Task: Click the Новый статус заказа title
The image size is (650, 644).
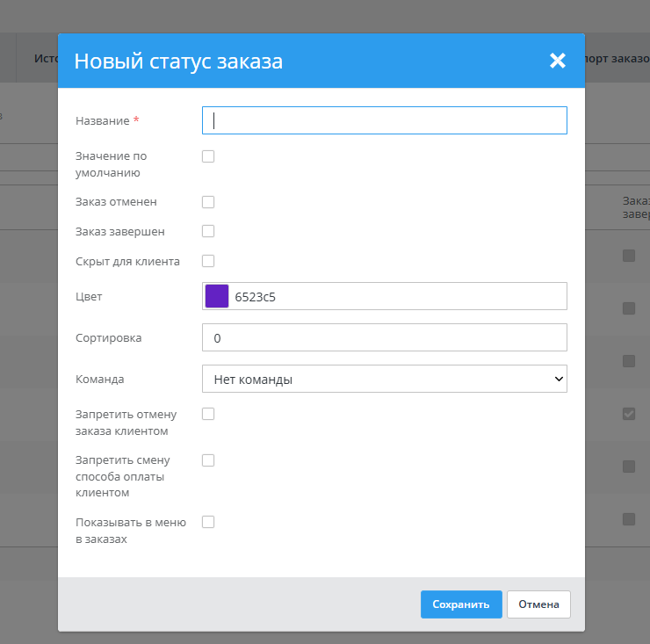Action: 178,61
